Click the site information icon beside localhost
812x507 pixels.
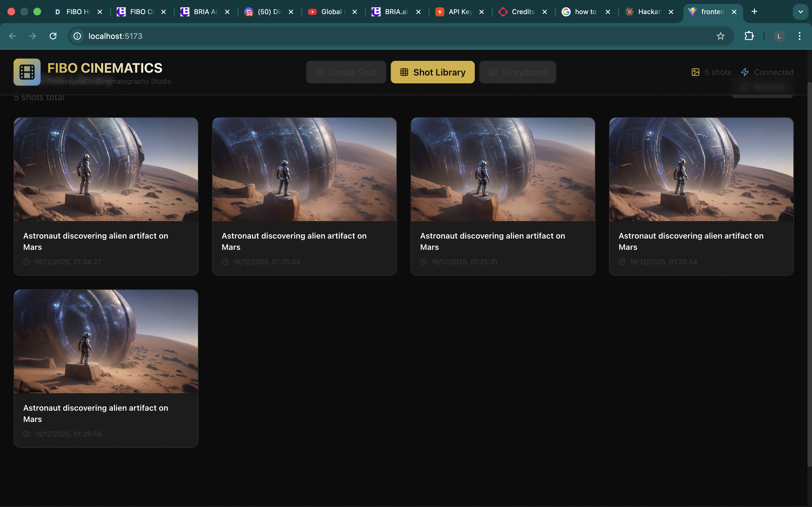point(78,36)
